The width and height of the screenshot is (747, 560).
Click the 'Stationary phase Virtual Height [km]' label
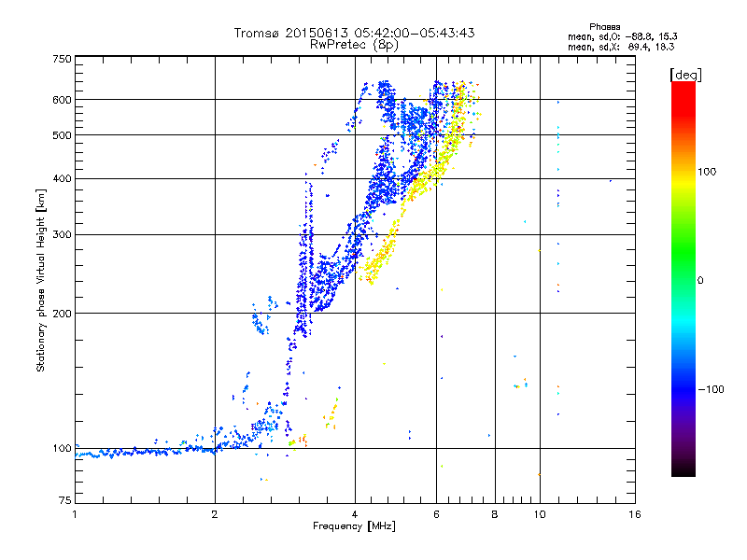(x=41, y=281)
